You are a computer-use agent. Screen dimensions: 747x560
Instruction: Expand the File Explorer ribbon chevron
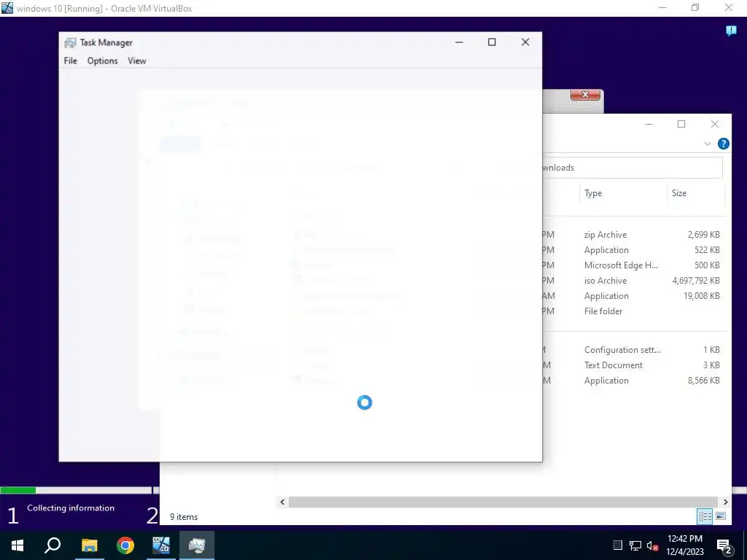(708, 144)
